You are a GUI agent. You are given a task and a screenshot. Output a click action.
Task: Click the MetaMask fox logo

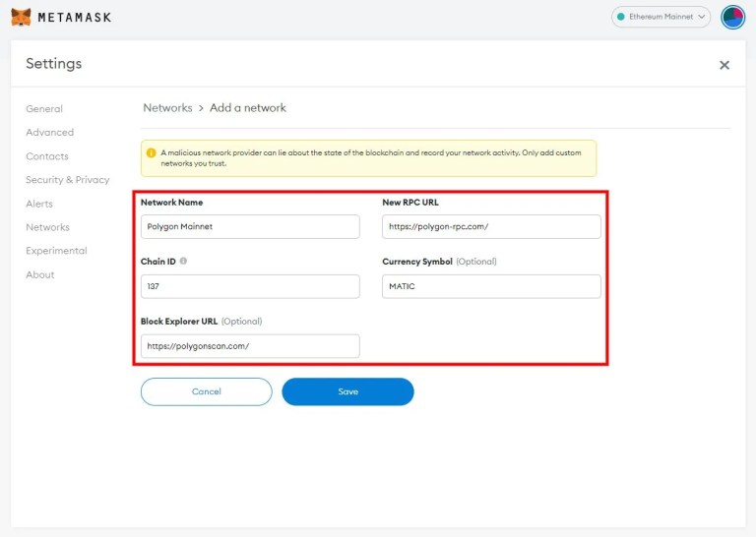point(21,17)
